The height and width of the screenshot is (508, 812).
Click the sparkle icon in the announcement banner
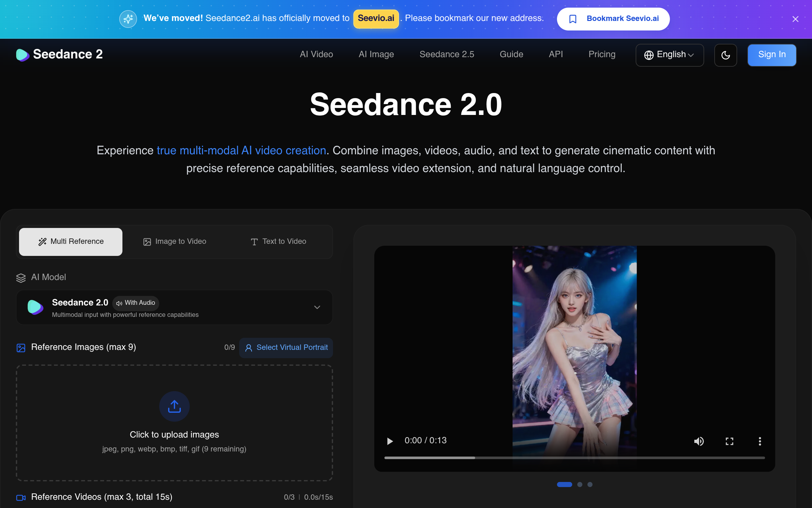tap(128, 19)
